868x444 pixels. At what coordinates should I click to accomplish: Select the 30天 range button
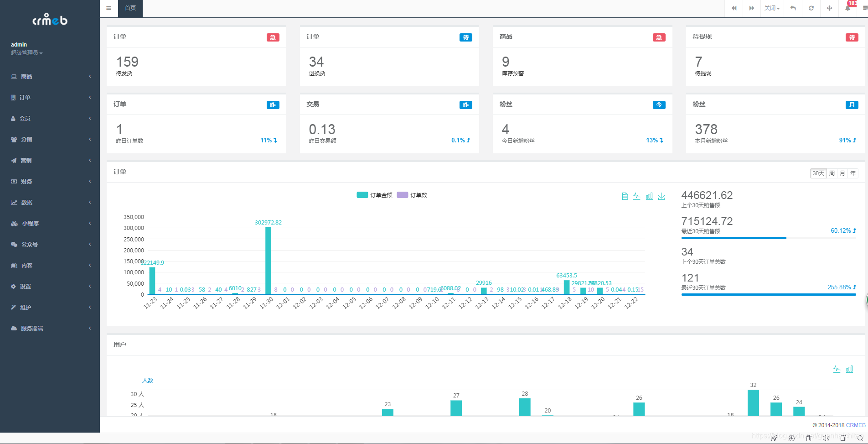point(818,173)
